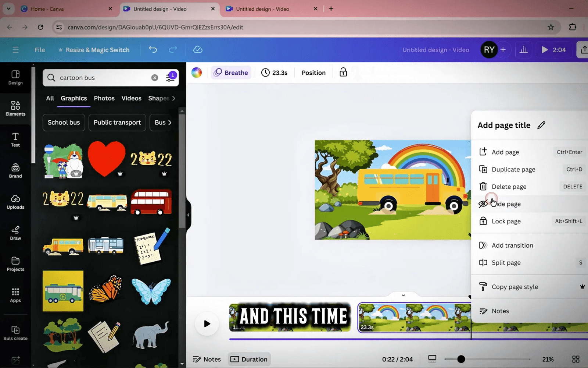Check cloud save status icon
This screenshot has height=368, width=588.
coord(198,50)
